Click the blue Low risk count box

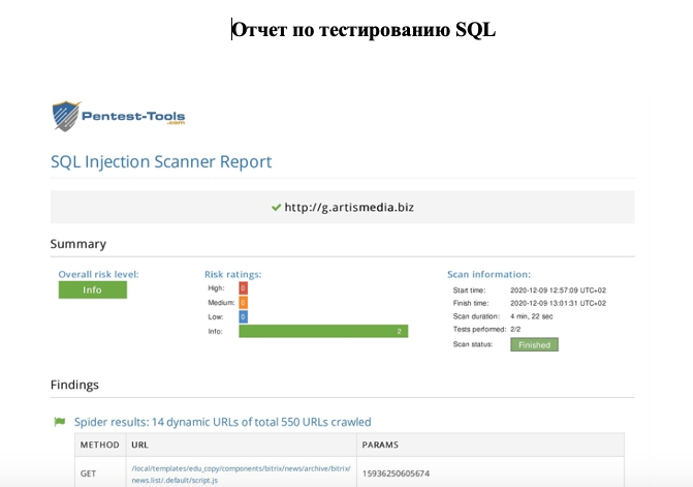243,316
